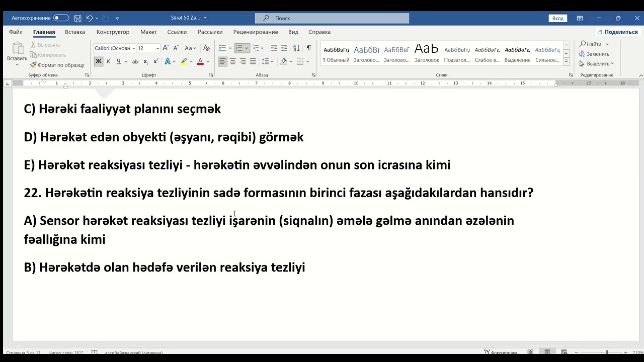Image resolution: width=644 pixels, height=362 pixels.
Task: Expand styles gallery more button
Action: (566, 61)
